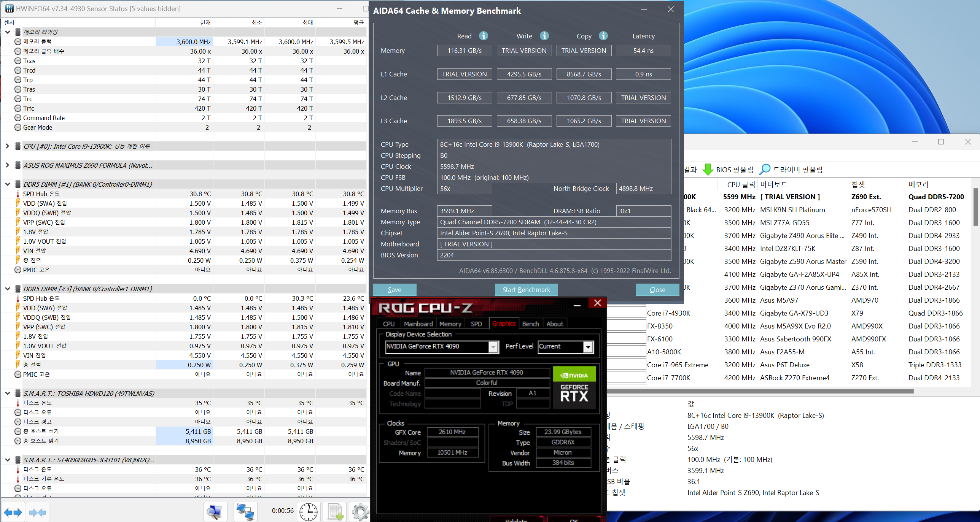Click the clock reset timer icon in HWiNFO
This screenshot has width=980, height=522.
(x=309, y=512)
